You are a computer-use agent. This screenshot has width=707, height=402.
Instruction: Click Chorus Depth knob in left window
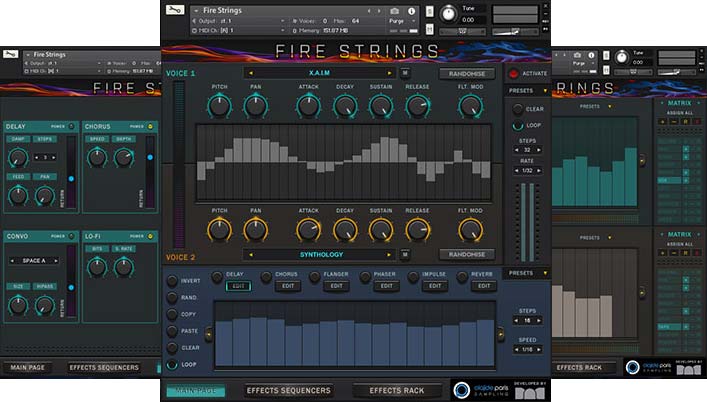tap(124, 158)
